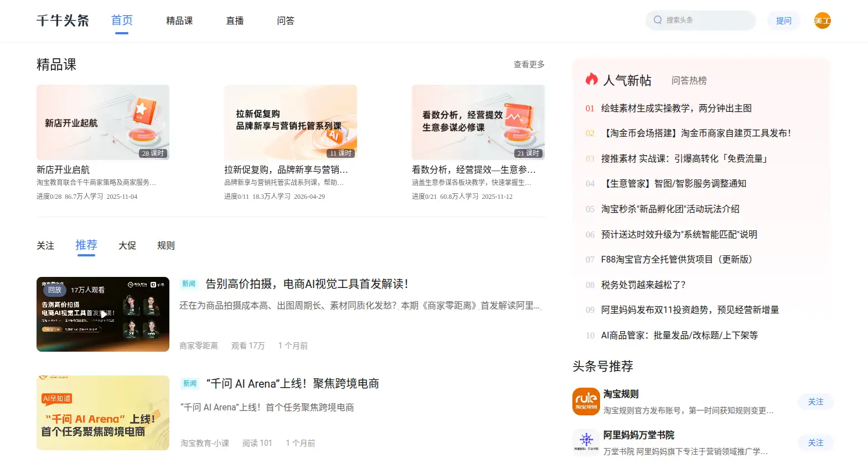Click author name 商家零距离
Screen dimensions: 868x463
pyautogui.click(x=199, y=346)
